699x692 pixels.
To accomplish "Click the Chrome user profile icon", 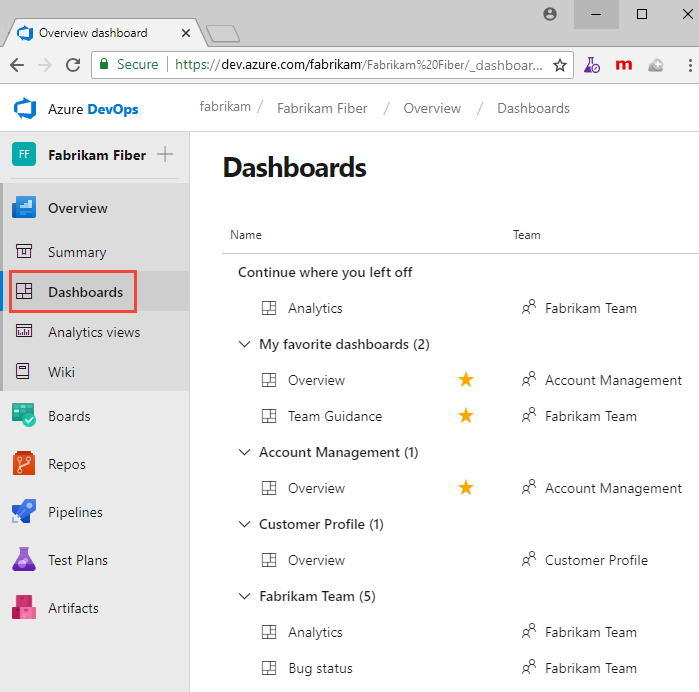I will click(550, 14).
